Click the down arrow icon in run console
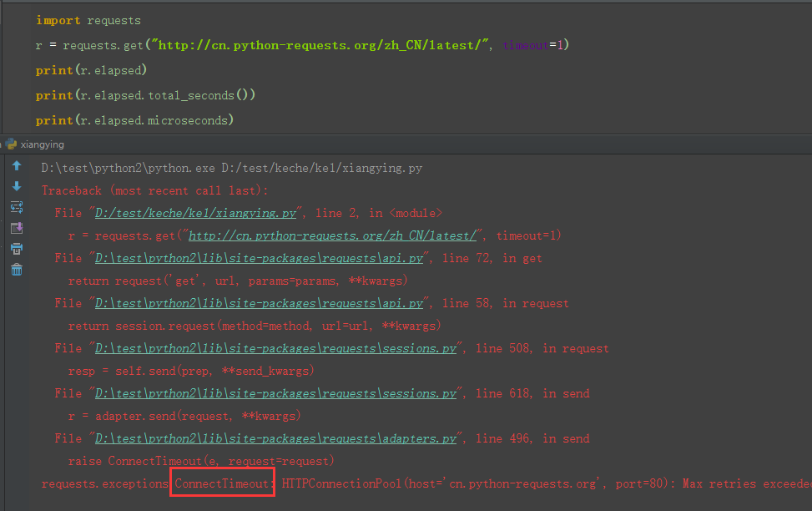 pos(17,186)
